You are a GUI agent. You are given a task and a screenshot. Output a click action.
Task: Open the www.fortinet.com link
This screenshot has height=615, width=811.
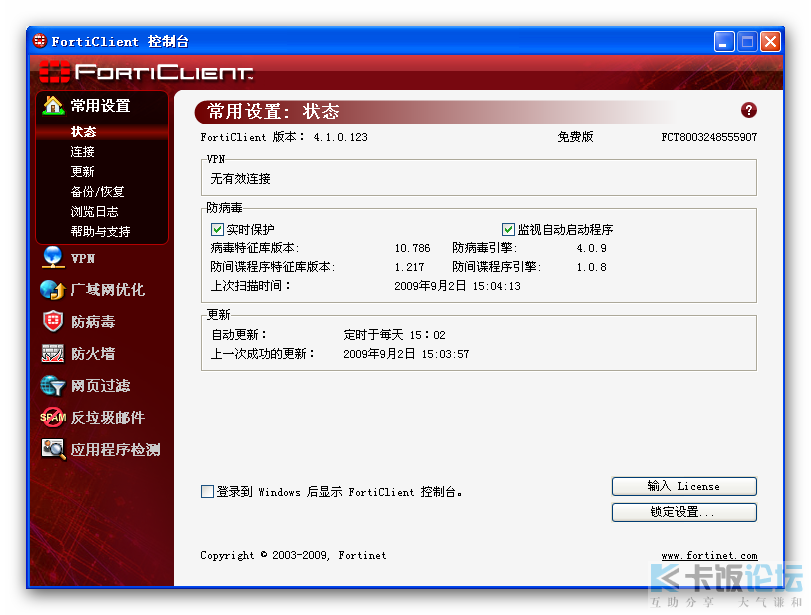[709, 556]
